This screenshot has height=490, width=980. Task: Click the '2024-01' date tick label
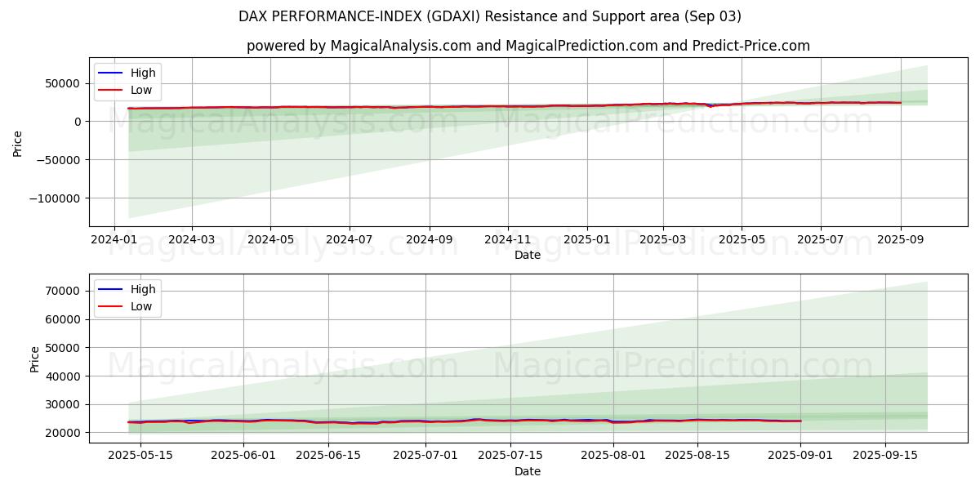click(114, 240)
